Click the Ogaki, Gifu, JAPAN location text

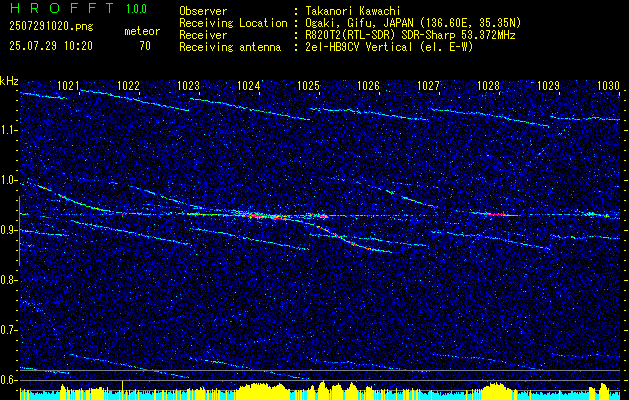tap(413, 23)
